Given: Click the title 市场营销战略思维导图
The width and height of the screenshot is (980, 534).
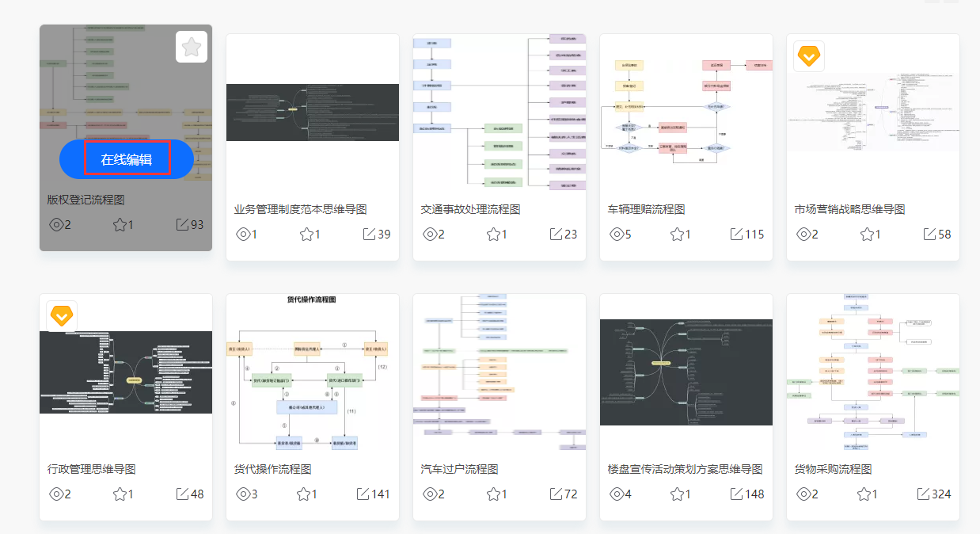Looking at the screenshot, I should (850, 209).
